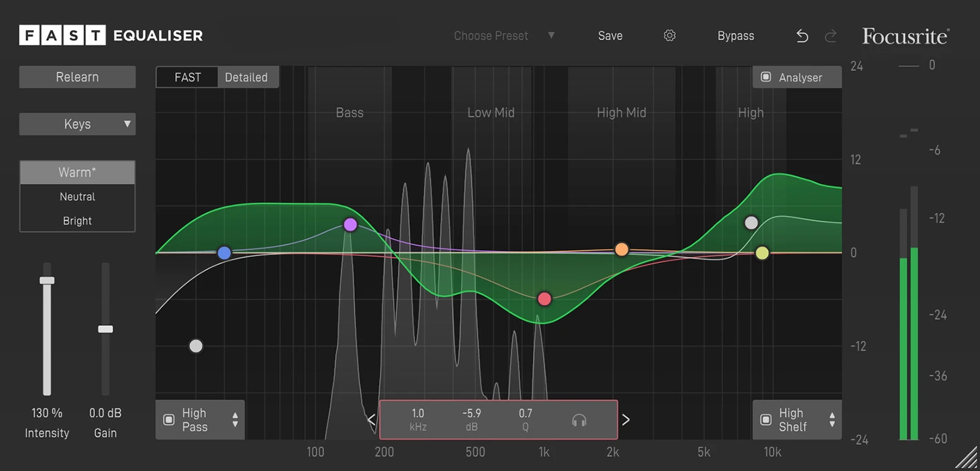Image resolution: width=980 pixels, height=471 pixels.
Task: Click the 130 % intensity readout
Action: point(47,413)
